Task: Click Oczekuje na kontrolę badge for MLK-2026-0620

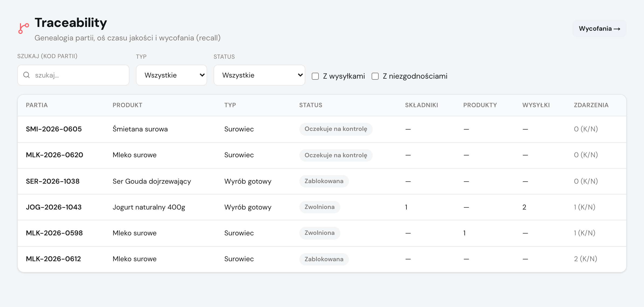Action: tap(336, 155)
